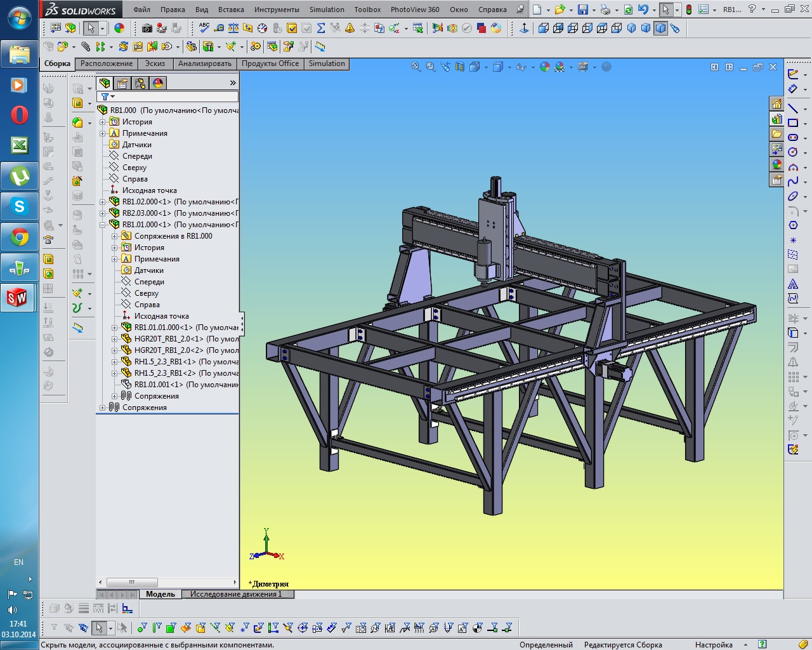The height and width of the screenshot is (650, 812).
Task: Toggle the selection arrow tool in bottom toolbar
Action: 98,628
